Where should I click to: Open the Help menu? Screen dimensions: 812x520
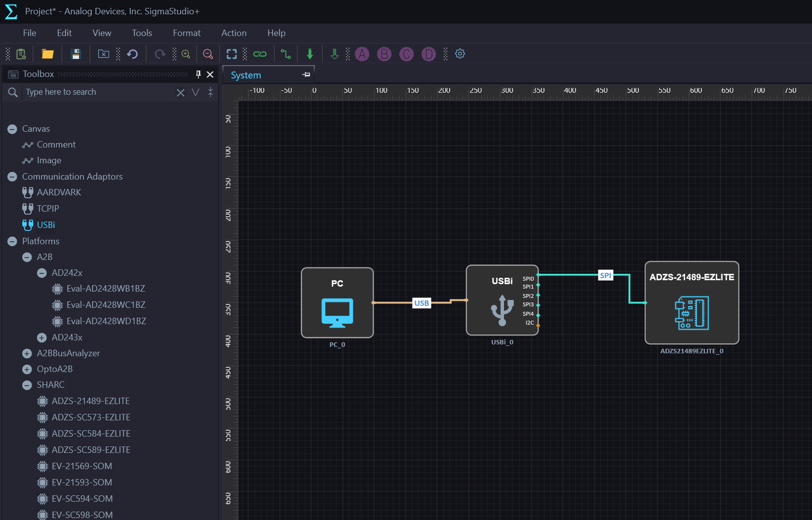[276, 33]
